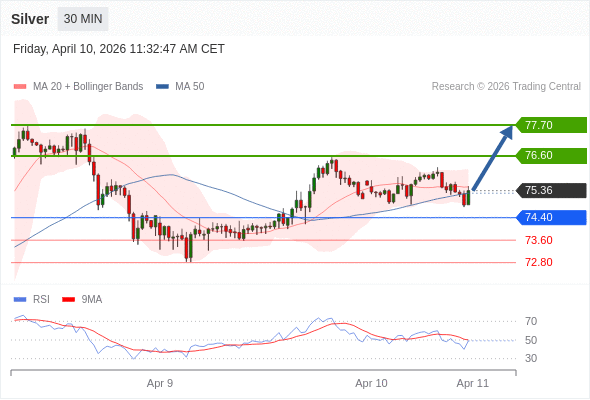This screenshot has height=400, width=590.
Task: Click the 'Apr 10' time axis label
Action: pos(371,383)
